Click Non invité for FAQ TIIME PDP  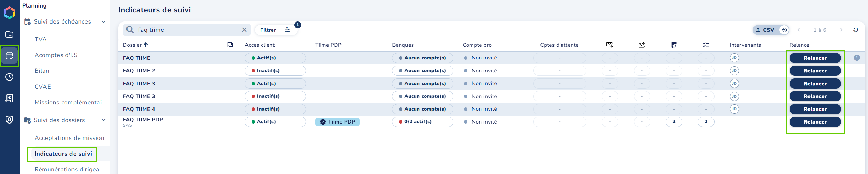484,122
